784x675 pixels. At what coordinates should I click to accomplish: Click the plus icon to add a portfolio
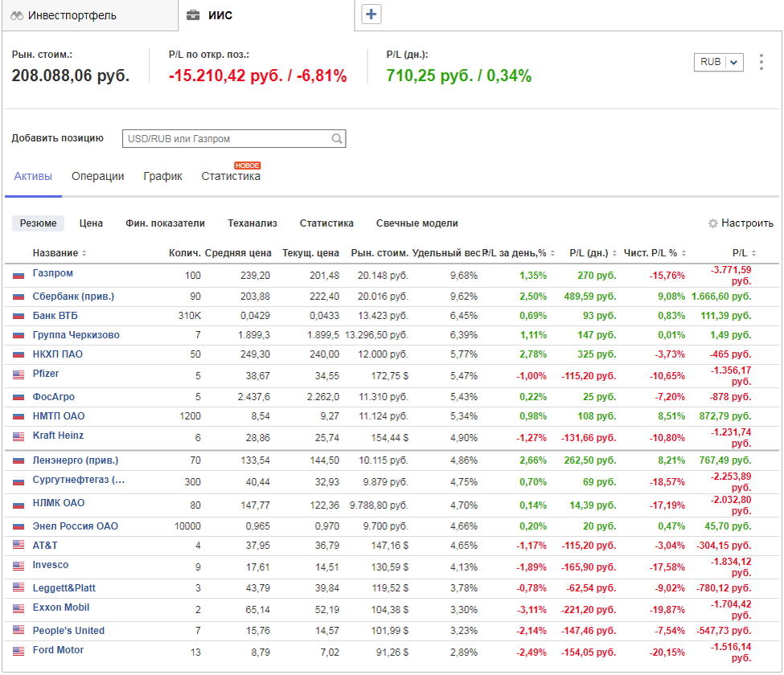pyautogui.click(x=371, y=14)
